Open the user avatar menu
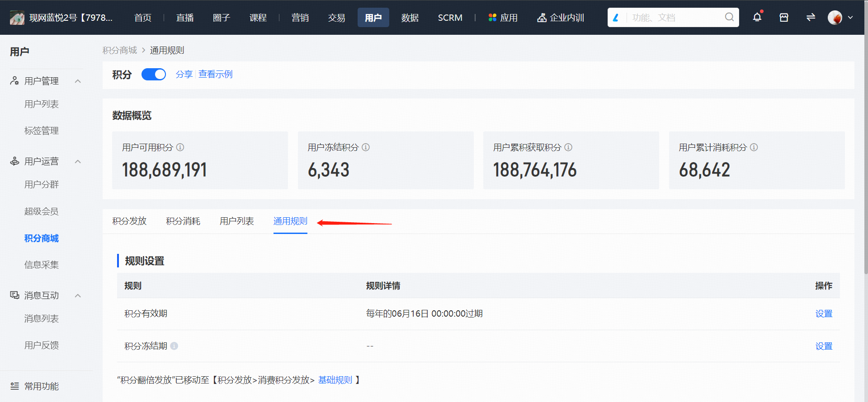 835,17
